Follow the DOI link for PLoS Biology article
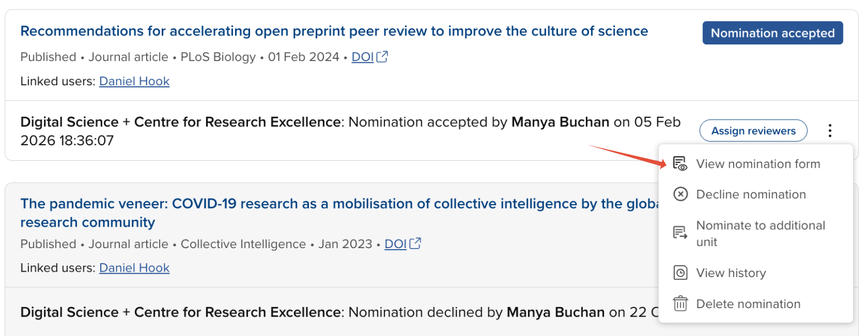Viewport: 868px width, 336px height. click(363, 57)
